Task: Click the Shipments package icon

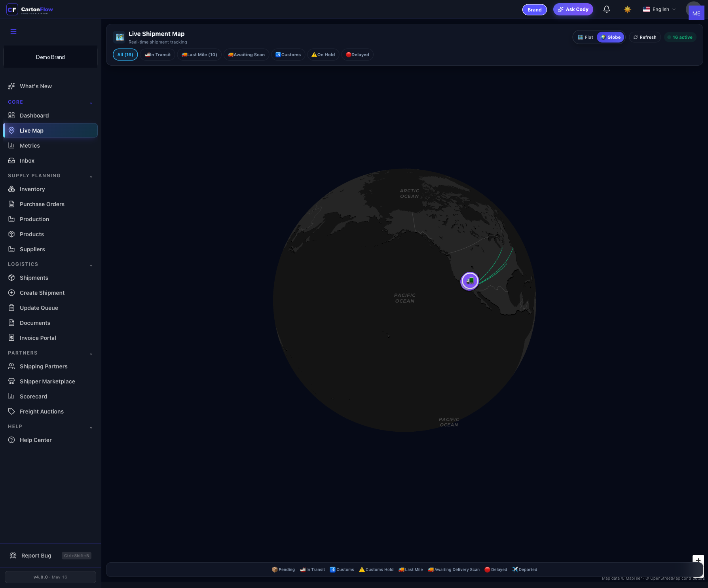Action: point(11,278)
